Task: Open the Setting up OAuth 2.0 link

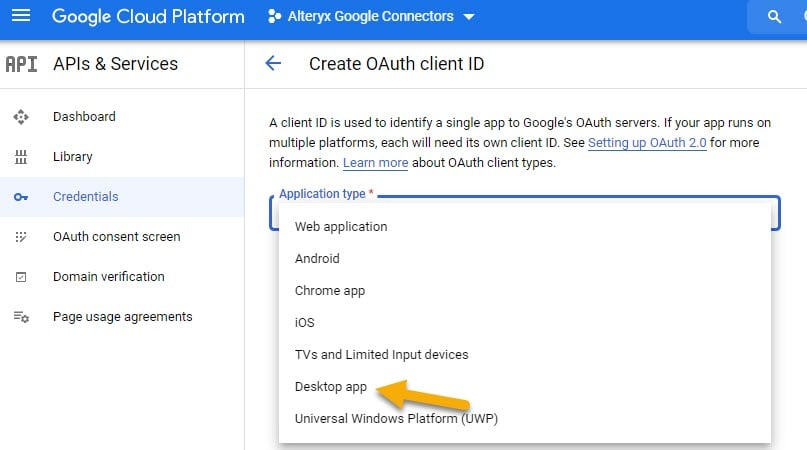Action: [x=647, y=143]
